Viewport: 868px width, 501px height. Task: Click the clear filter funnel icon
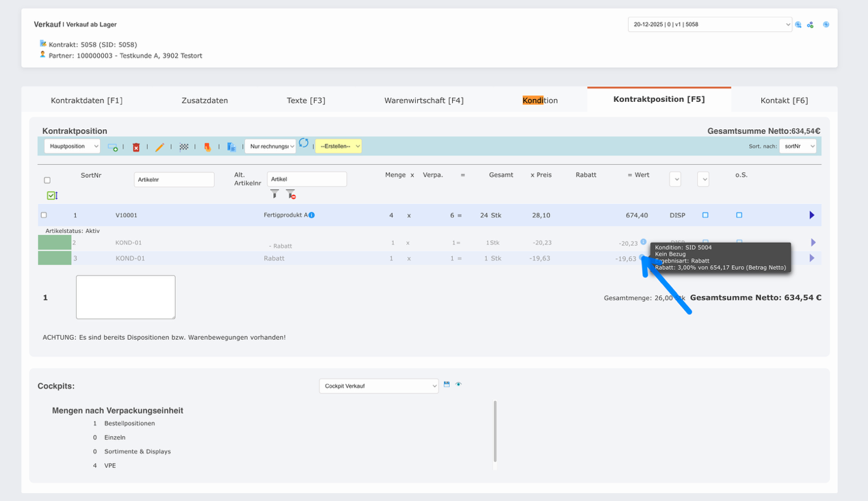click(291, 194)
